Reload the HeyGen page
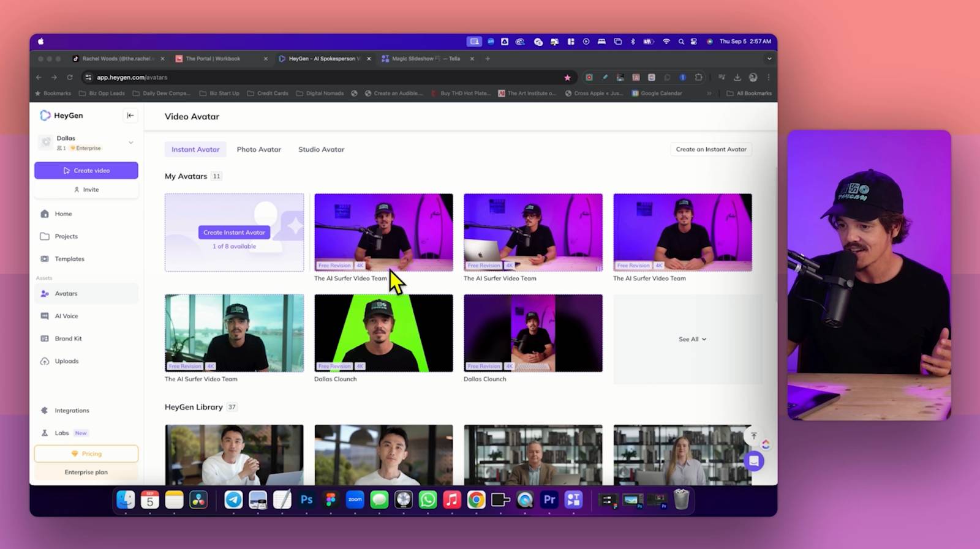 click(70, 78)
